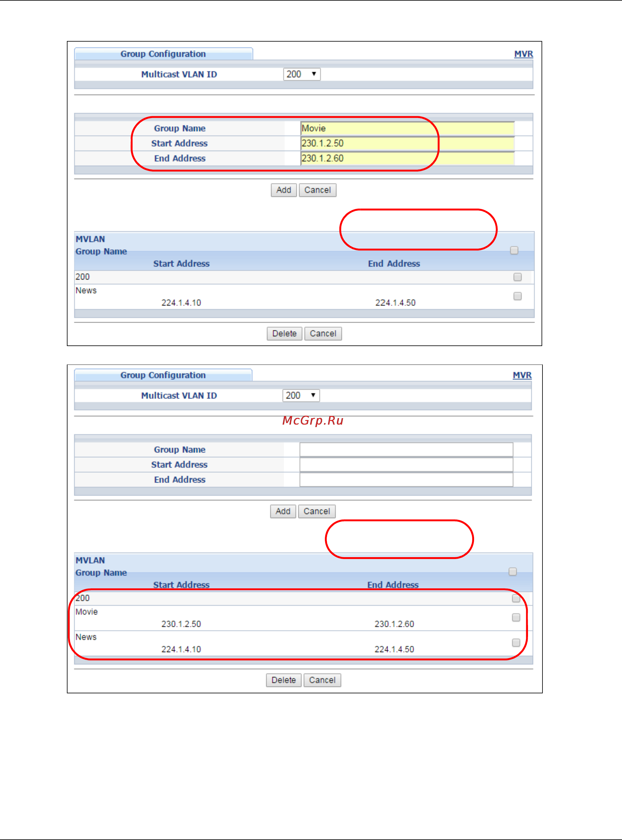The image size is (622, 840).
Task: Check the 200 row checkbox in top table
Action: pyautogui.click(x=518, y=277)
